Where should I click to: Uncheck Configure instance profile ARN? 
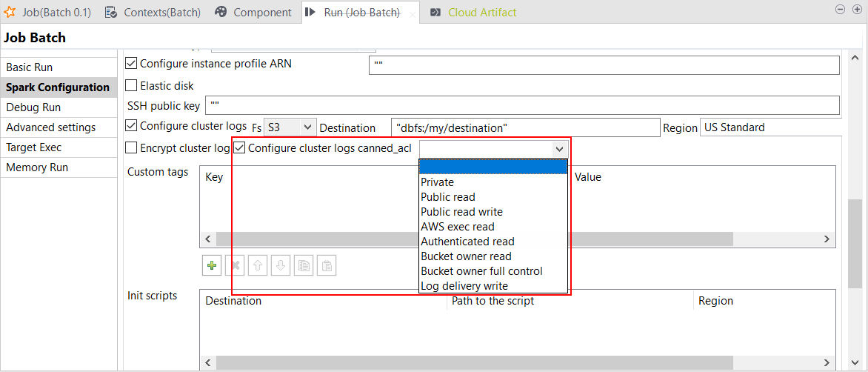[132, 64]
